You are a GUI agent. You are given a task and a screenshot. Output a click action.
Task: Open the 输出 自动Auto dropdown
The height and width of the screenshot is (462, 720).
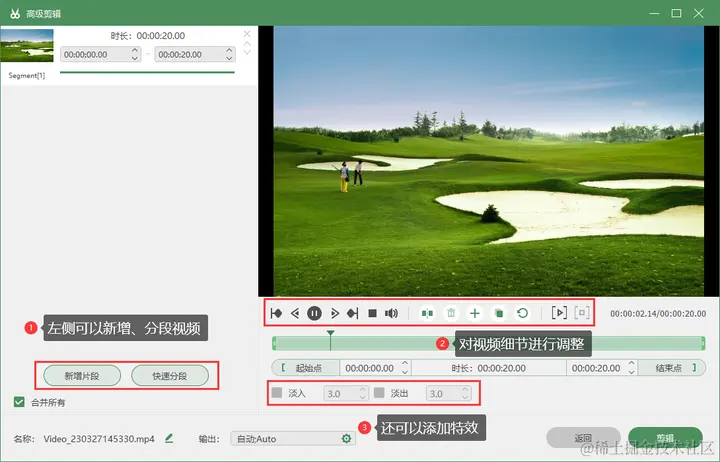point(293,439)
